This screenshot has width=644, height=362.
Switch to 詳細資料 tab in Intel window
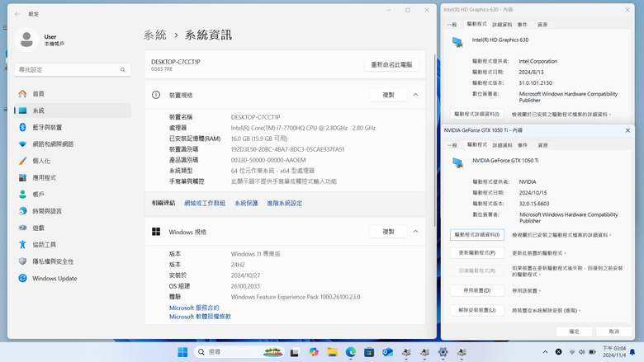502,25
